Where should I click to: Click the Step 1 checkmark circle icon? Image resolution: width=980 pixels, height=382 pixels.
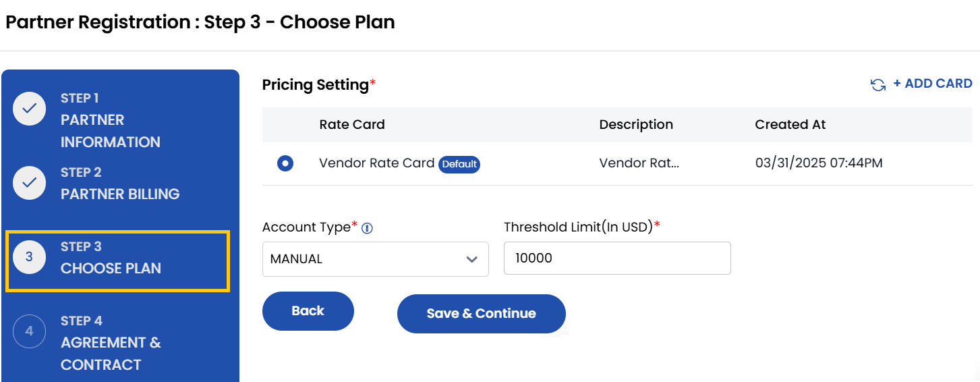pos(29,109)
